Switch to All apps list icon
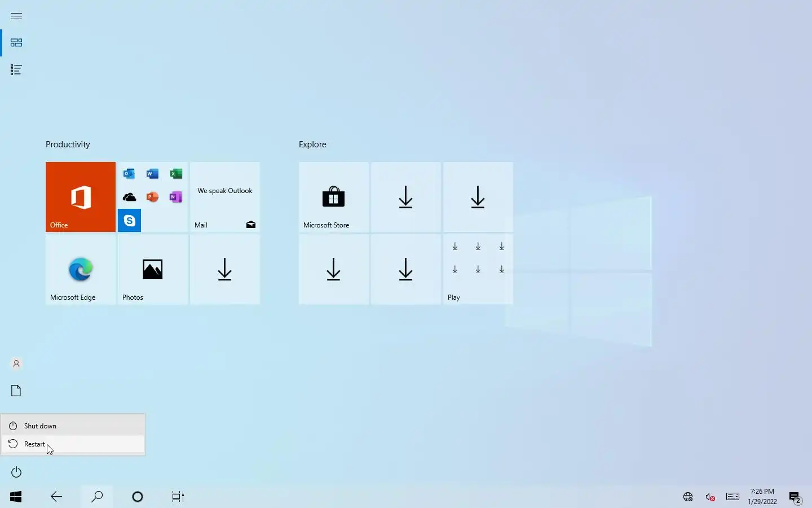This screenshot has width=812, height=508. click(16, 70)
